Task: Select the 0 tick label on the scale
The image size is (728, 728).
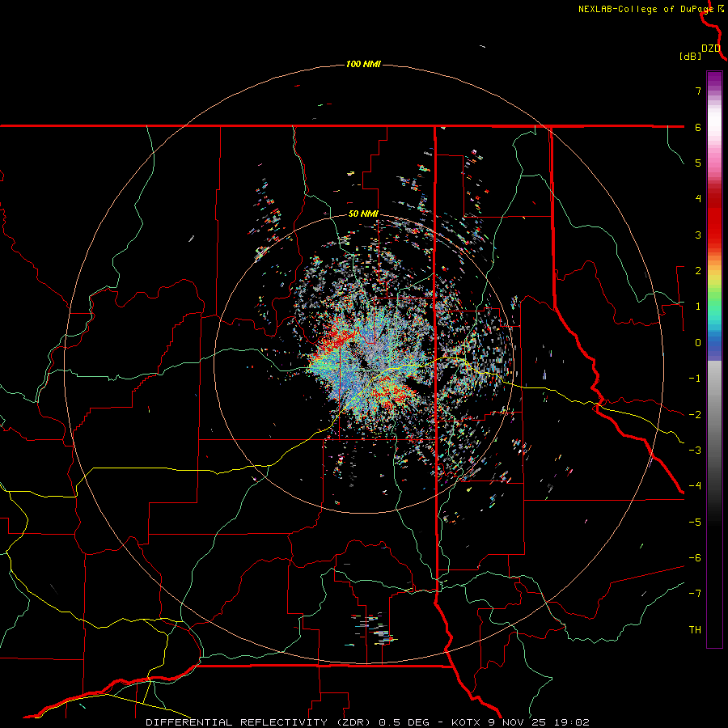Action: pyautogui.click(x=698, y=343)
